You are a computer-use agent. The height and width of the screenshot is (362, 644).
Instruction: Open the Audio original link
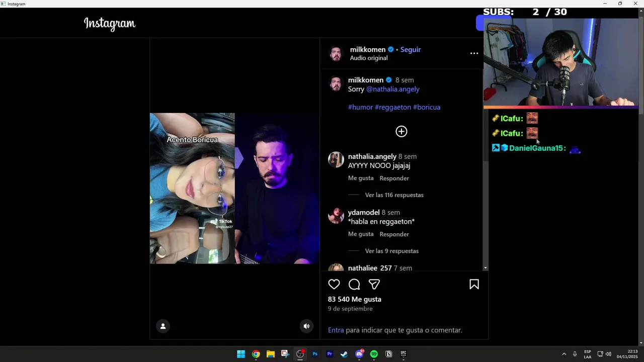[369, 58]
